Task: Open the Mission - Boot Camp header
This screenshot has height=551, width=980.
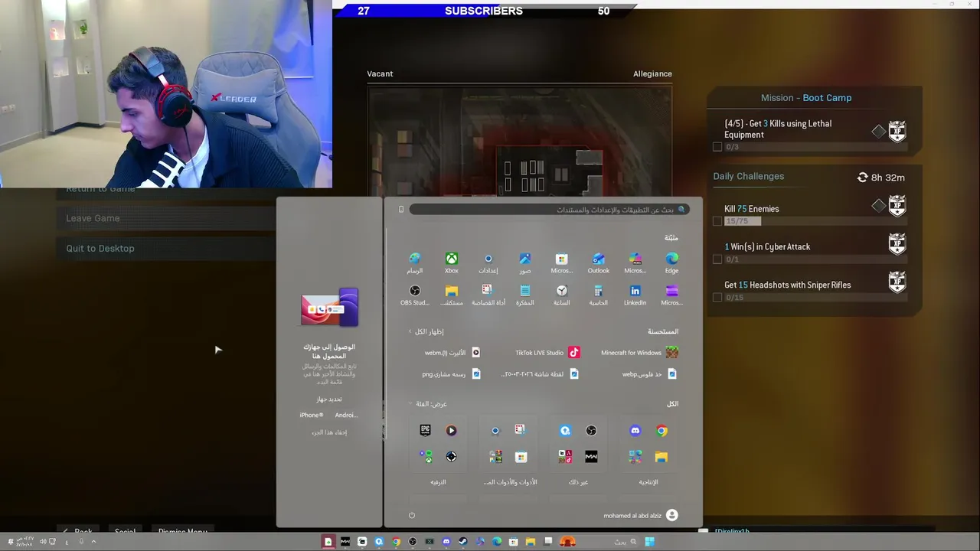Action: (x=806, y=98)
